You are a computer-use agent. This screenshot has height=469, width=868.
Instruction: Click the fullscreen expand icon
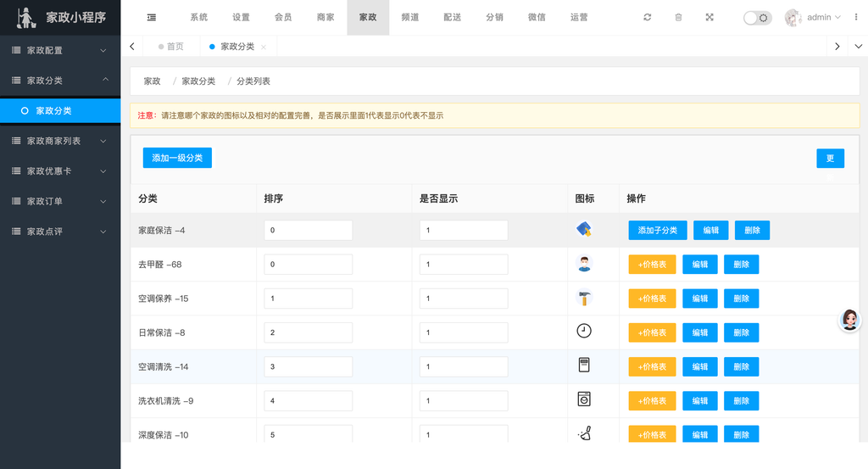pyautogui.click(x=709, y=17)
